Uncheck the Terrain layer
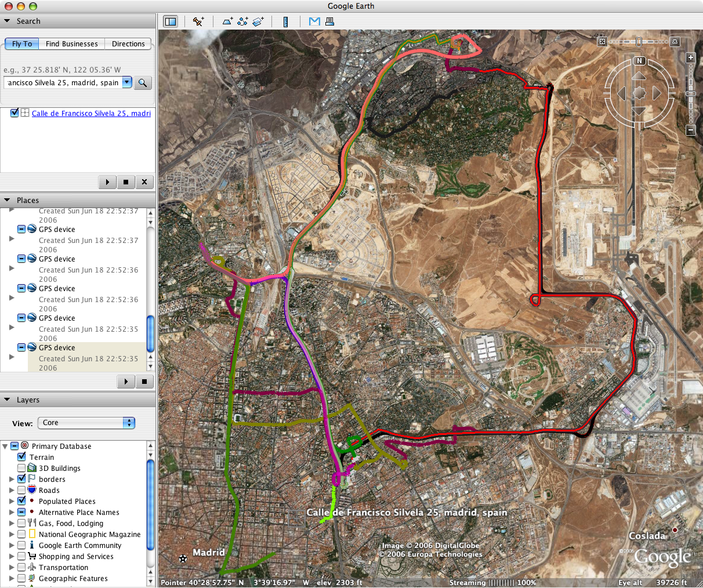The image size is (703, 588). tap(21, 457)
